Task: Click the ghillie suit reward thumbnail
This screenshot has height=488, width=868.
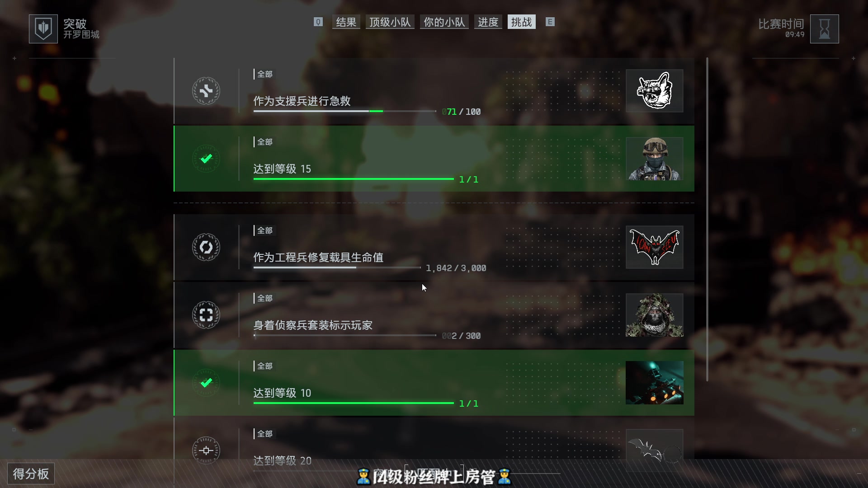Action: click(654, 315)
